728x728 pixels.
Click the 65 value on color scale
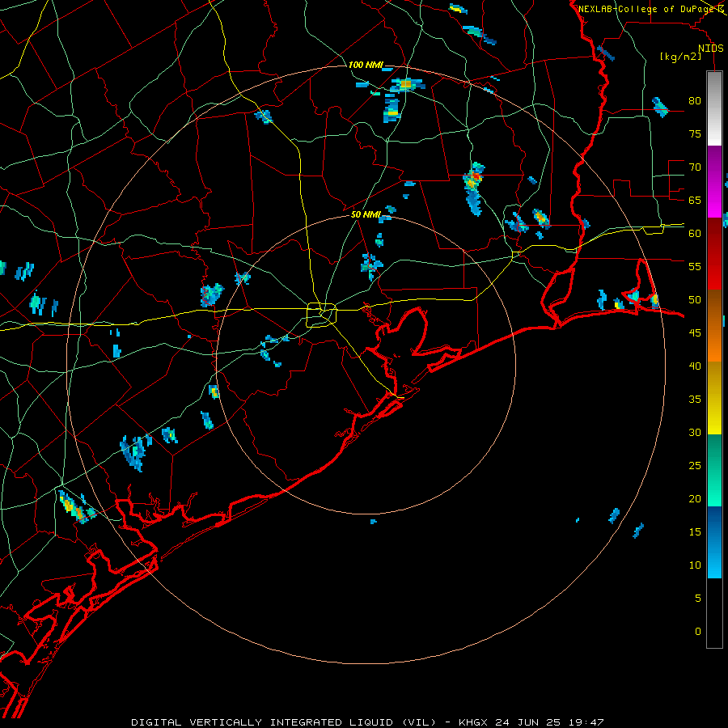click(x=695, y=200)
